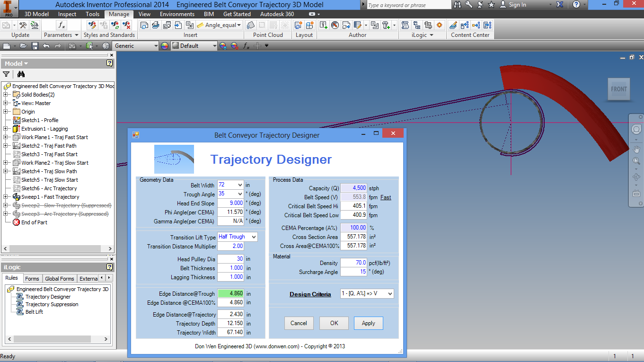Select Sketch1 - Profile in the Model browser

40,120
